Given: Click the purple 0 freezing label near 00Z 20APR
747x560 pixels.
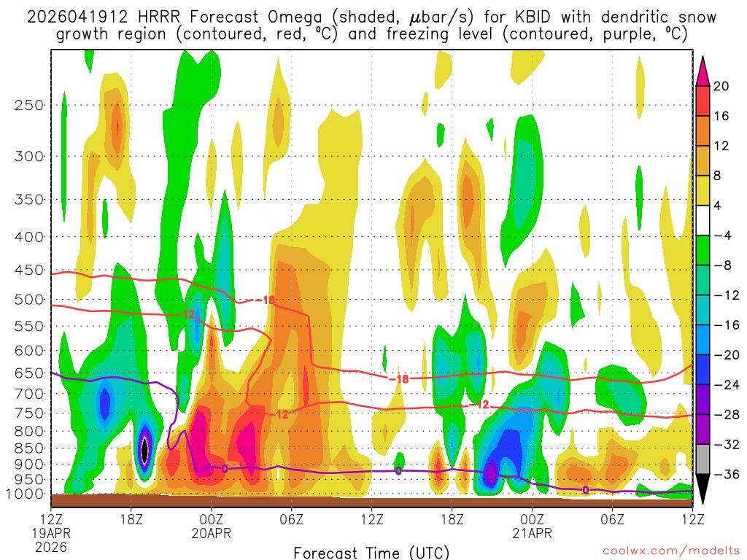Looking at the screenshot, I should [x=225, y=470].
